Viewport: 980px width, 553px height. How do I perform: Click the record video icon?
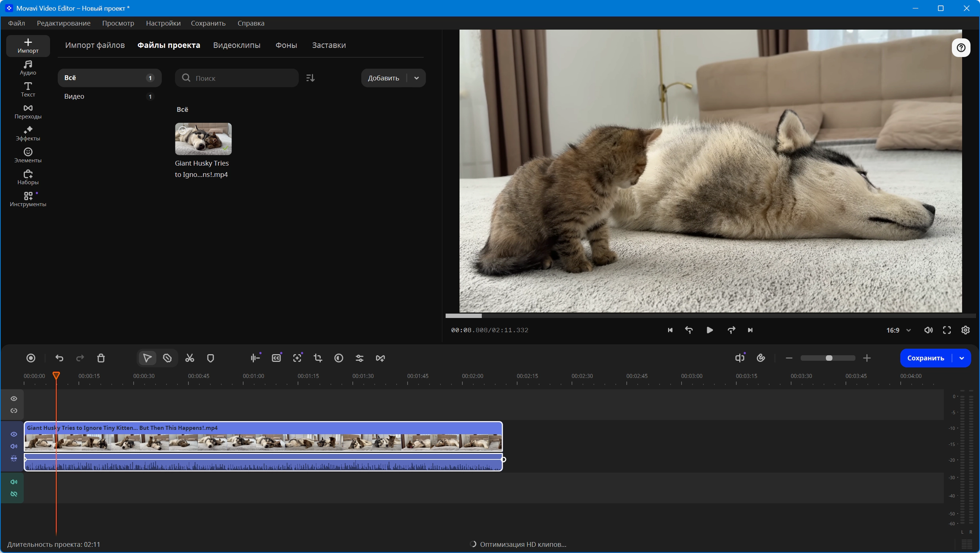[31, 358]
